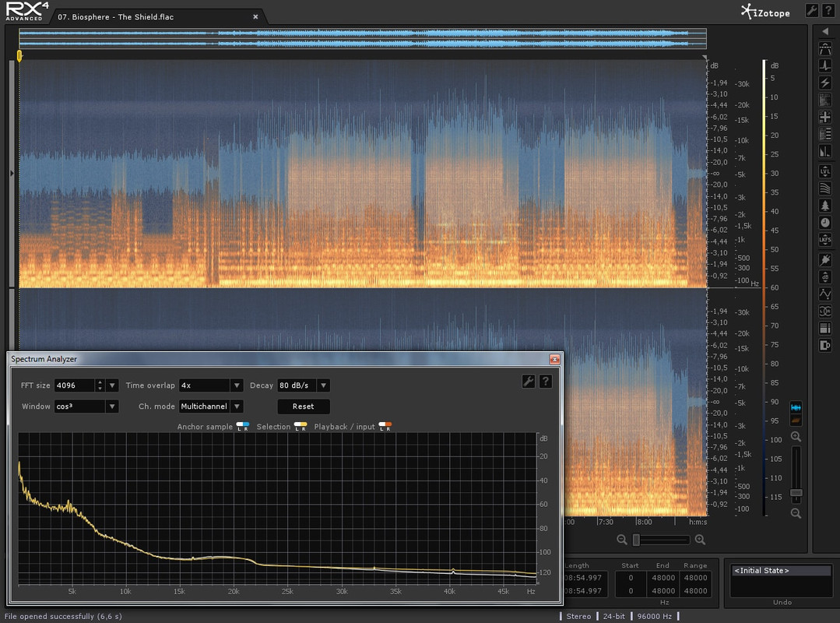Click horizontal zoom-out magnifier below timeline

click(621, 540)
